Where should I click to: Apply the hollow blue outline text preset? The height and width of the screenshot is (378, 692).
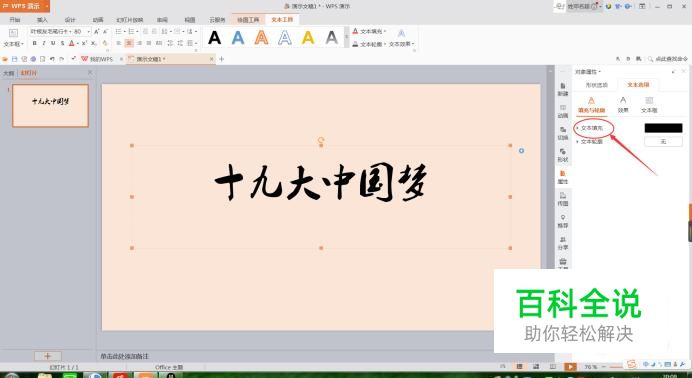point(285,37)
